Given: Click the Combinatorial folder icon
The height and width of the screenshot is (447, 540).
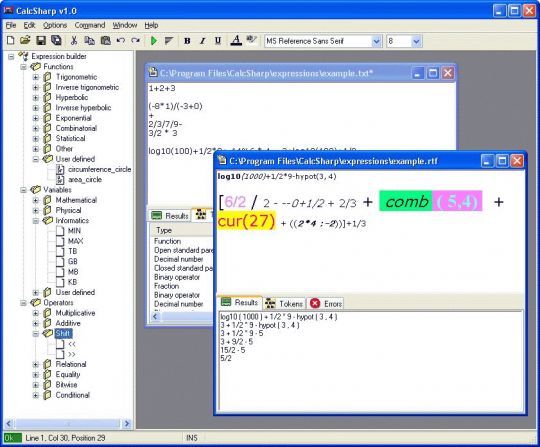Looking at the screenshot, I should (x=48, y=128).
